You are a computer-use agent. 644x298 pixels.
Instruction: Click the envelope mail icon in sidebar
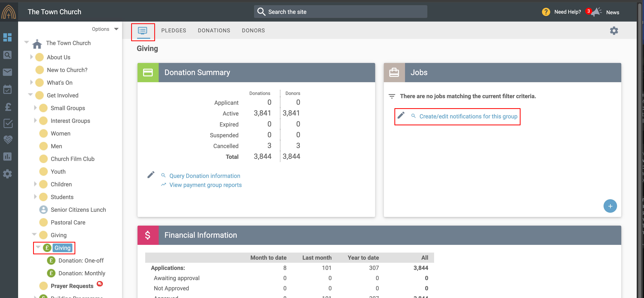click(8, 72)
